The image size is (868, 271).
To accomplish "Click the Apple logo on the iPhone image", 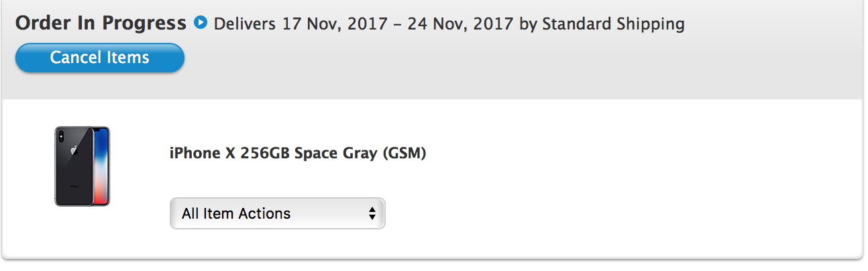I will 75,150.
